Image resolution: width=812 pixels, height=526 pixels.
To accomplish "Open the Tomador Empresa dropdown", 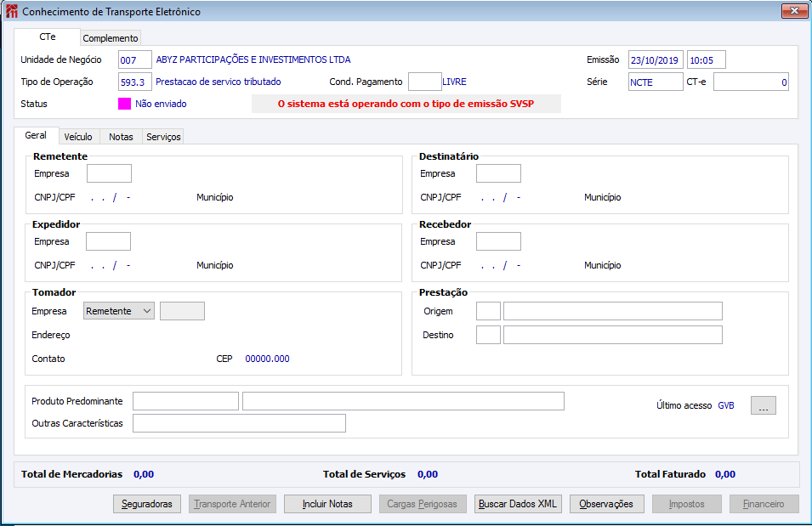I will 118,311.
